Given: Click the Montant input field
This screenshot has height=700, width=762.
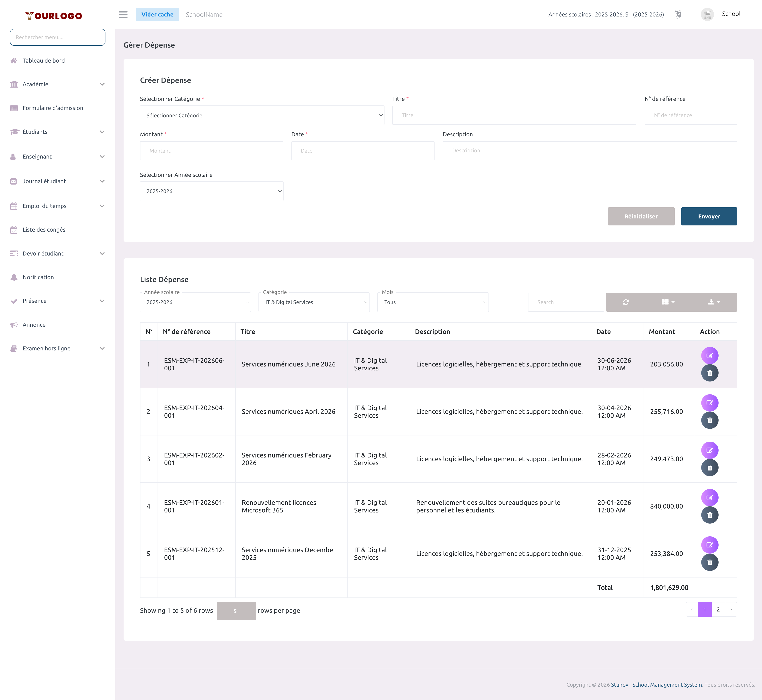Looking at the screenshot, I should (212, 150).
